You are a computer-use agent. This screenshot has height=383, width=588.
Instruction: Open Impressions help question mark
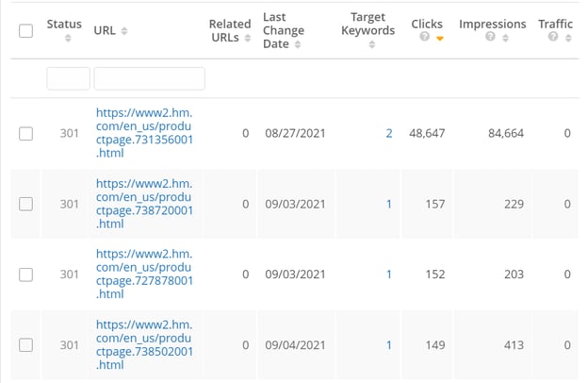pos(490,37)
